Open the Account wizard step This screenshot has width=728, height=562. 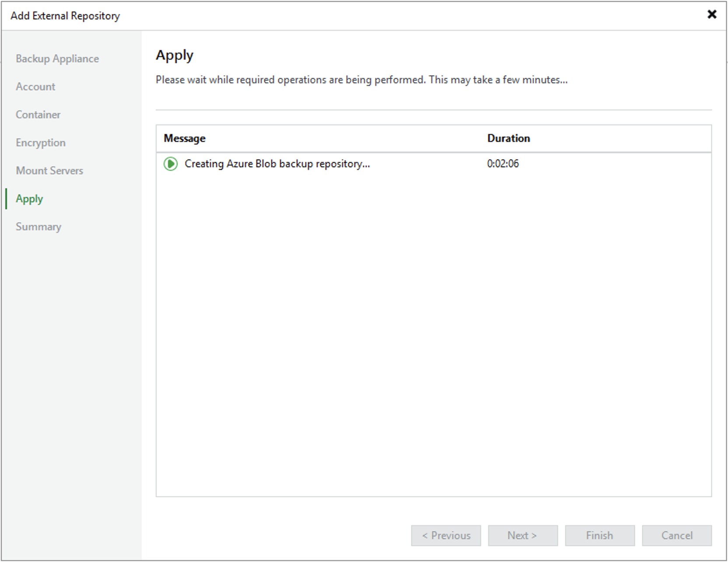point(35,87)
